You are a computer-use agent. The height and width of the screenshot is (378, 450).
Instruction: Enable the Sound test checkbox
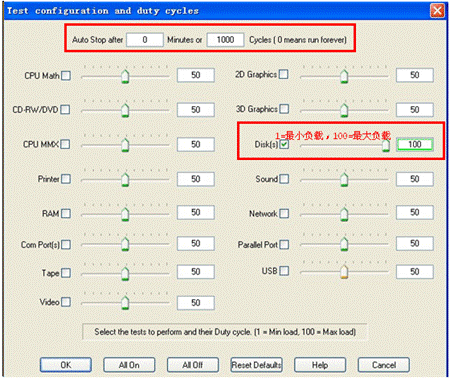pos(284,179)
